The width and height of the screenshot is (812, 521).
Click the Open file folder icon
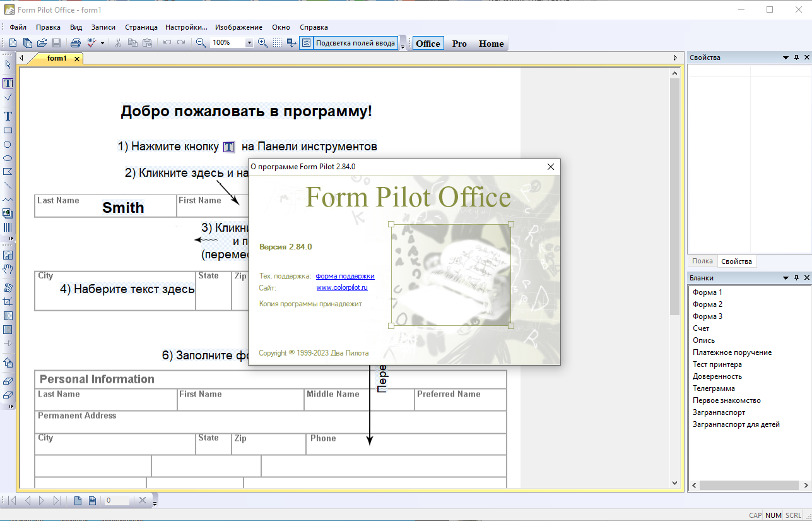(x=42, y=43)
